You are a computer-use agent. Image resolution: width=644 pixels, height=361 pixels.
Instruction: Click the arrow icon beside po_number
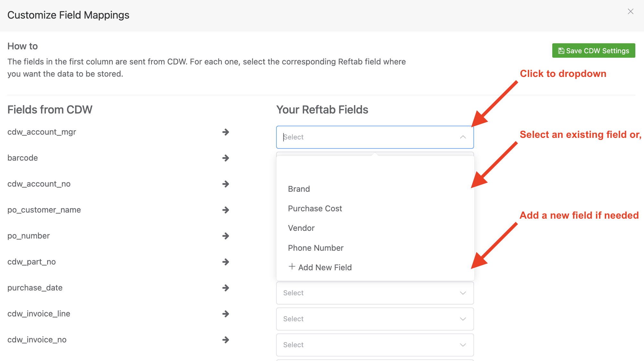(x=226, y=236)
